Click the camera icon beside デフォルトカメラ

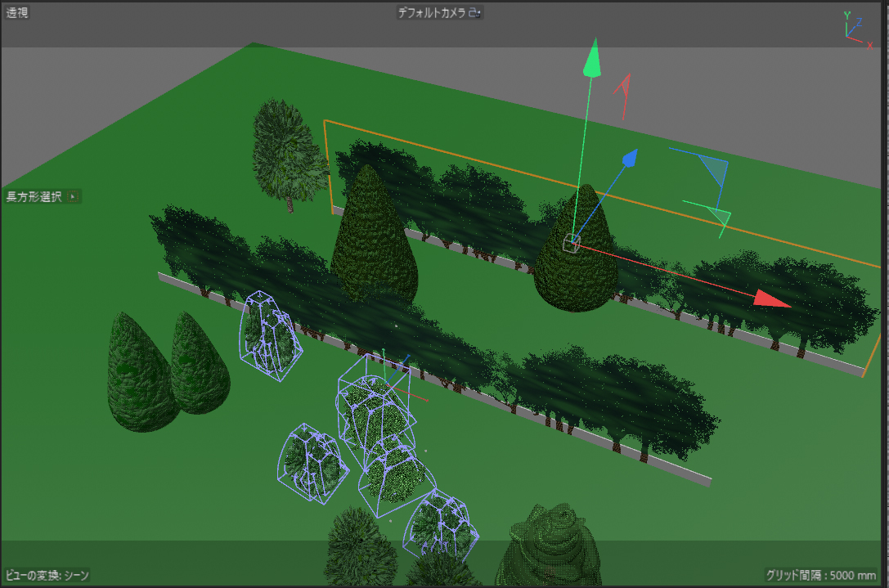(x=475, y=13)
